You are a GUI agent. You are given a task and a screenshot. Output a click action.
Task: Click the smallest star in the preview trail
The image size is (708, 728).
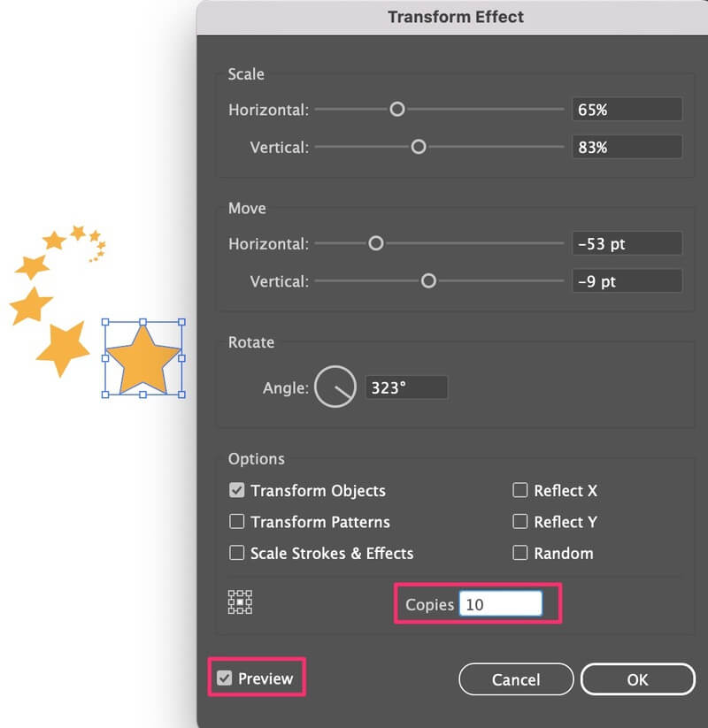90,261
